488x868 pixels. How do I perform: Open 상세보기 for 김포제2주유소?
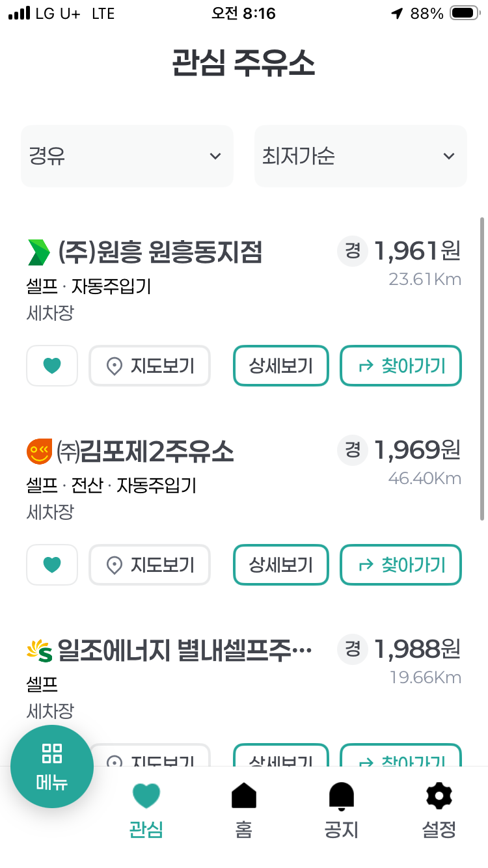pyautogui.click(x=281, y=565)
